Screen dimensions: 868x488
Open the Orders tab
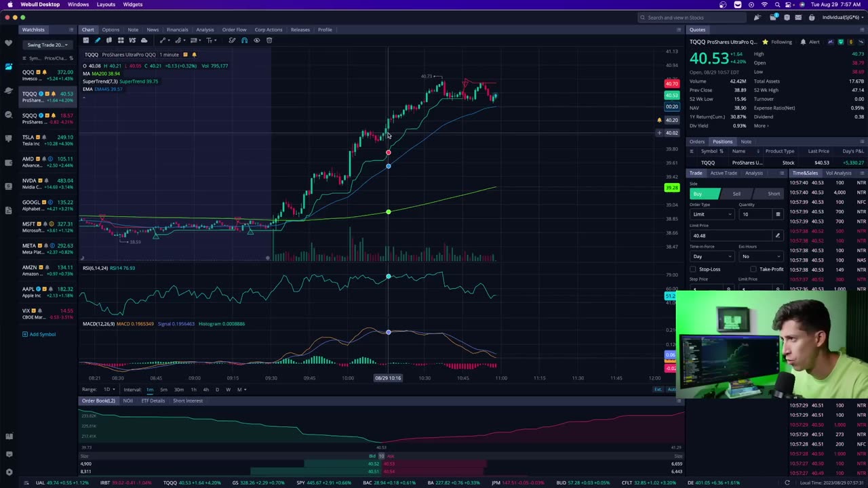tap(697, 142)
